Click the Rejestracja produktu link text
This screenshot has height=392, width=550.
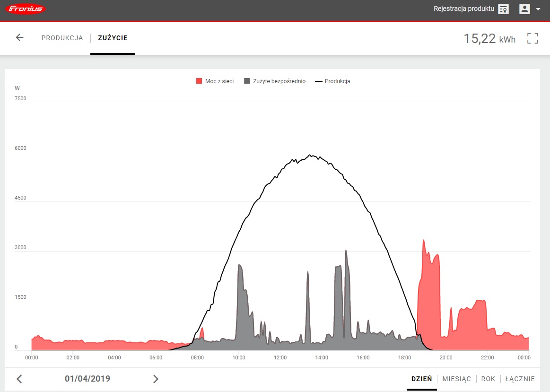coord(463,9)
